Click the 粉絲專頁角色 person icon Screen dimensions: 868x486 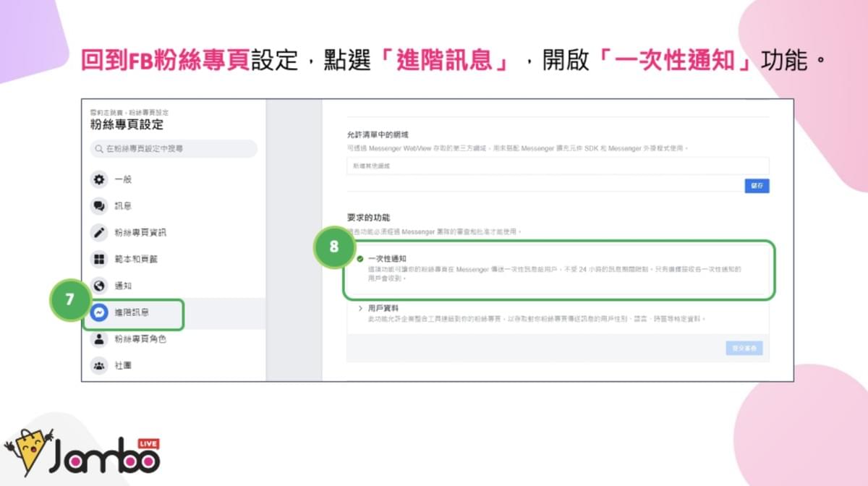tap(99, 339)
